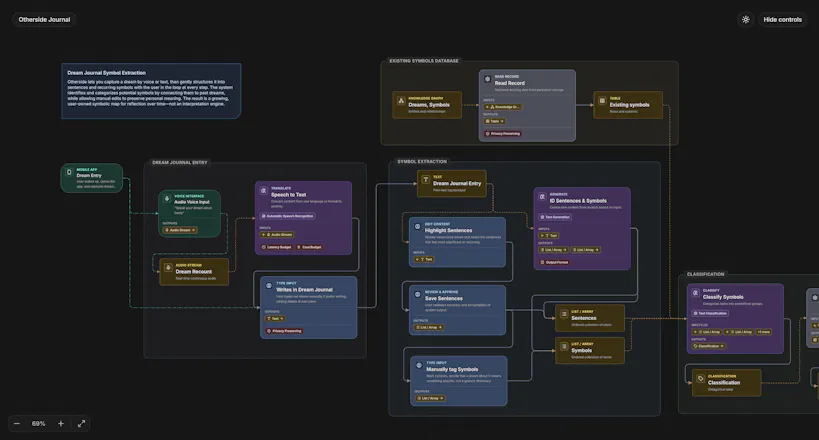Click the fit-to-view expand arrows icon
The image size is (819, 440).
point(81,424)
